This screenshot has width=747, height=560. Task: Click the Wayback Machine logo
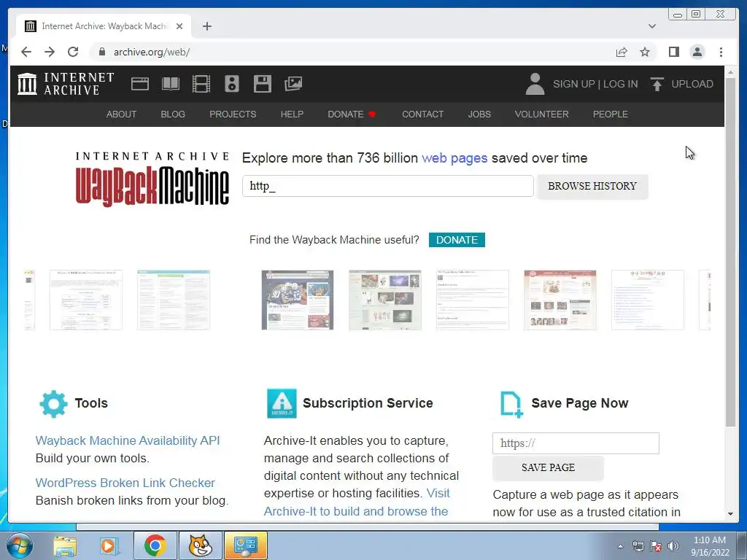[152, 179]
